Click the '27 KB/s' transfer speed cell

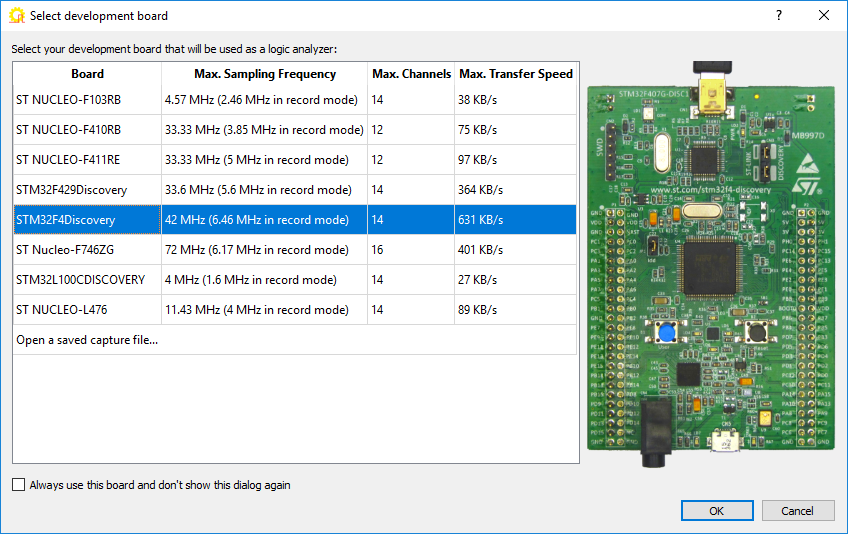(x=516, y=280)
